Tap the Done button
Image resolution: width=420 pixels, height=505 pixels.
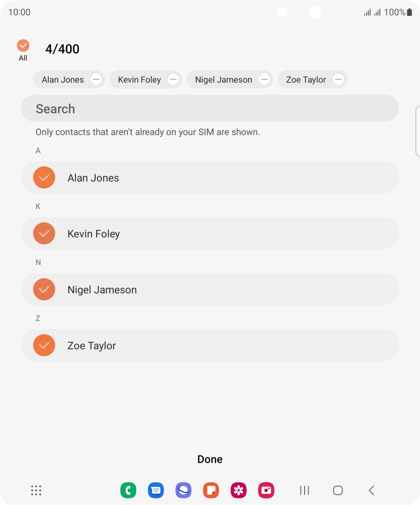[210, 459]
